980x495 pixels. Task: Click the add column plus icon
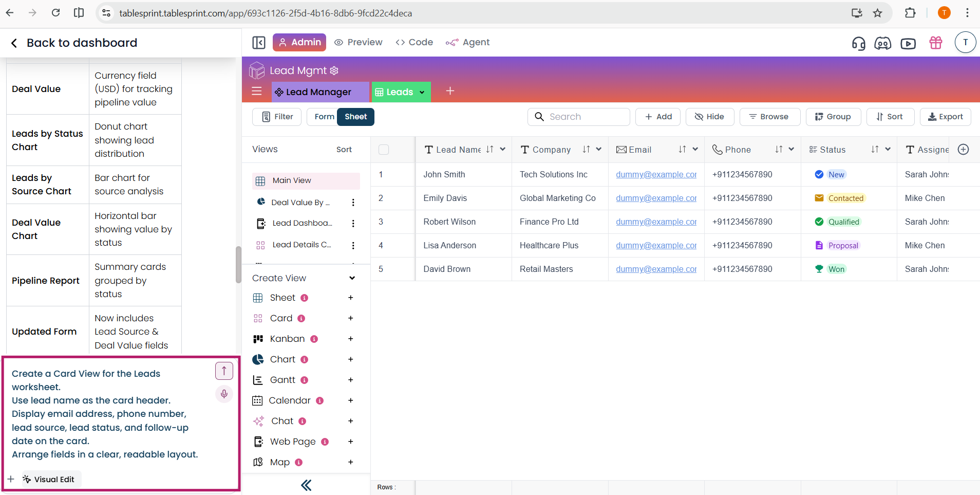963,150
